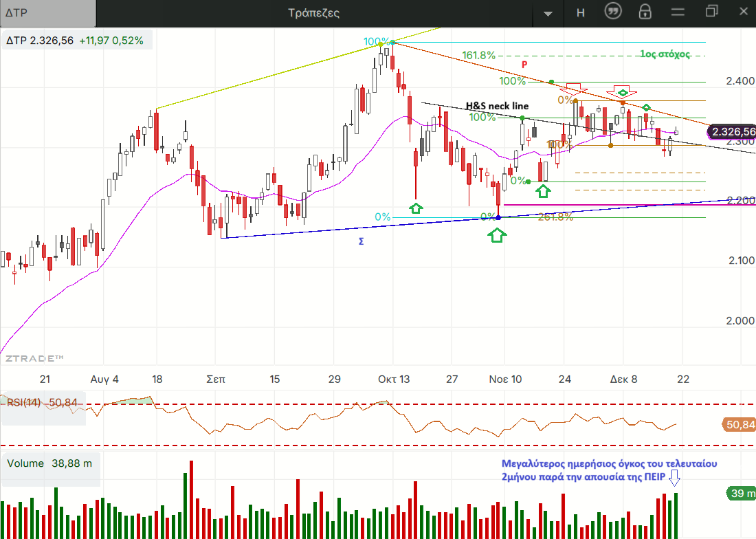The width and height of the screenshot is (756, 539).
Task: Click the green up arrow near mid-October low
Action: [416, 208]
